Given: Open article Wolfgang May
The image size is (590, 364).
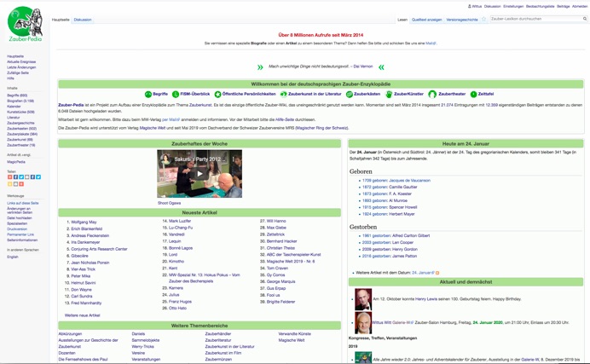Looking at the screenshot, I should click(84, 222).
